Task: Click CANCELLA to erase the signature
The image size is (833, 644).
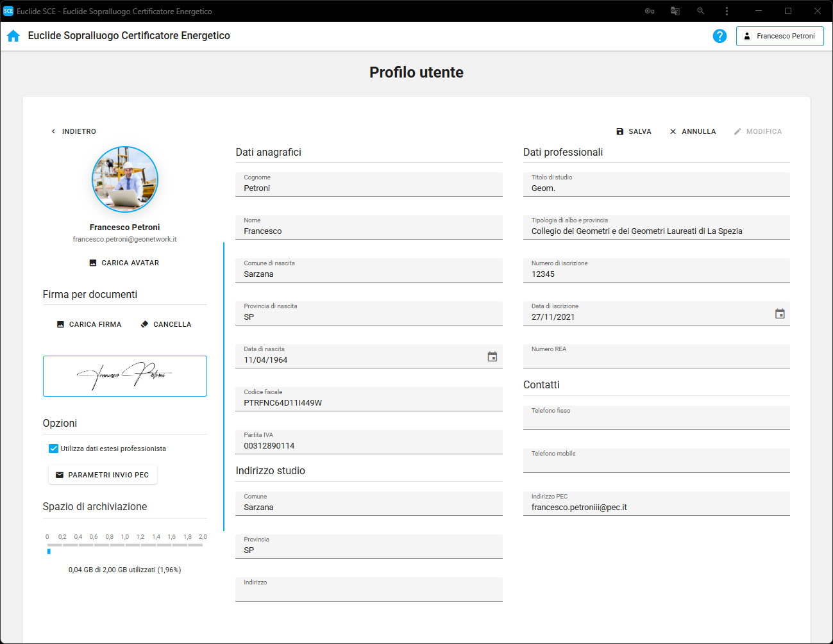Action: (x=166, y=324)
